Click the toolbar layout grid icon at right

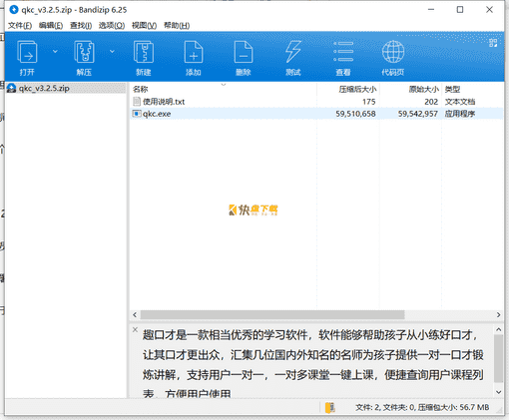(x=493, y=43)
